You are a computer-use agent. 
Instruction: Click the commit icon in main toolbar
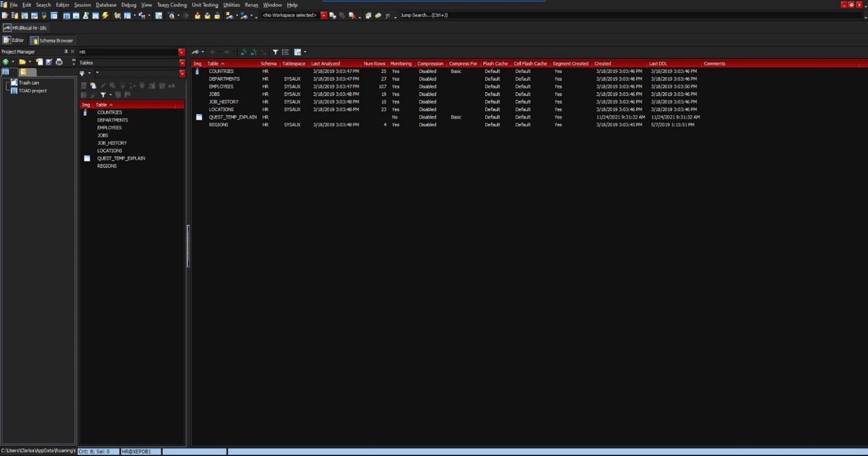tap(197, 15)
